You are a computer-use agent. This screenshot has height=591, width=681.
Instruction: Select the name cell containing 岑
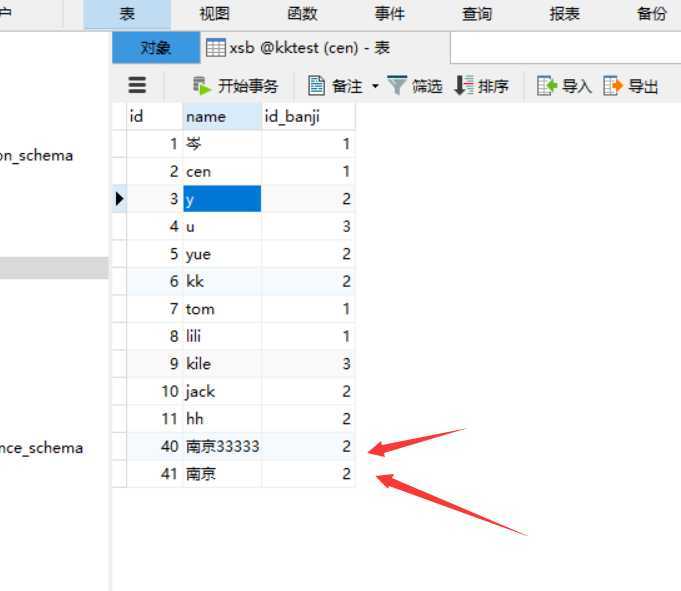tap(222, 144)
